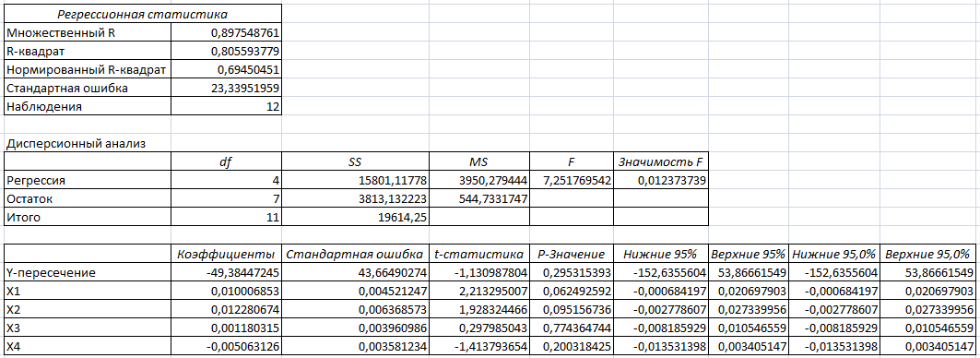
Task: Click the 'Дисперсионный анализ' heading cell
Action: pyautogui.click(x=87, y=143)
